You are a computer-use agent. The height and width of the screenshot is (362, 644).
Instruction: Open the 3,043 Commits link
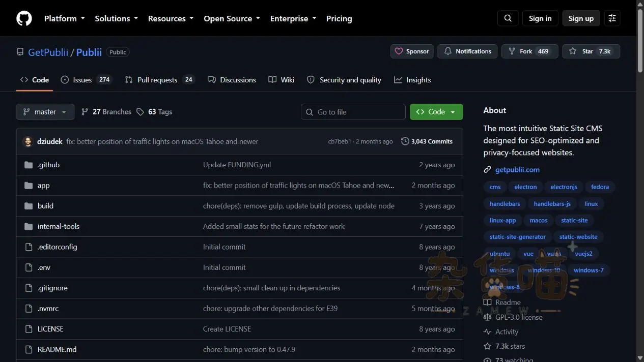(x=427, y=141)
